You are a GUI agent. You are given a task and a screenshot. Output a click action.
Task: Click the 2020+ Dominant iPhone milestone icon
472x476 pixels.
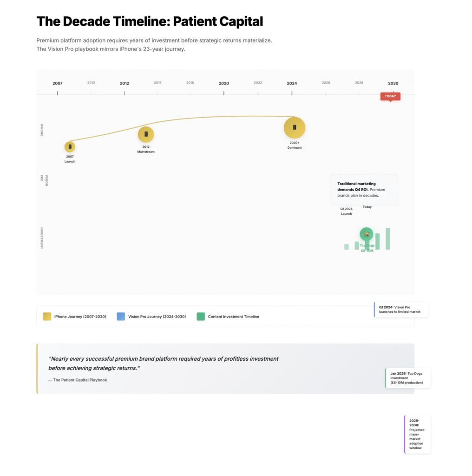[295, 127]
